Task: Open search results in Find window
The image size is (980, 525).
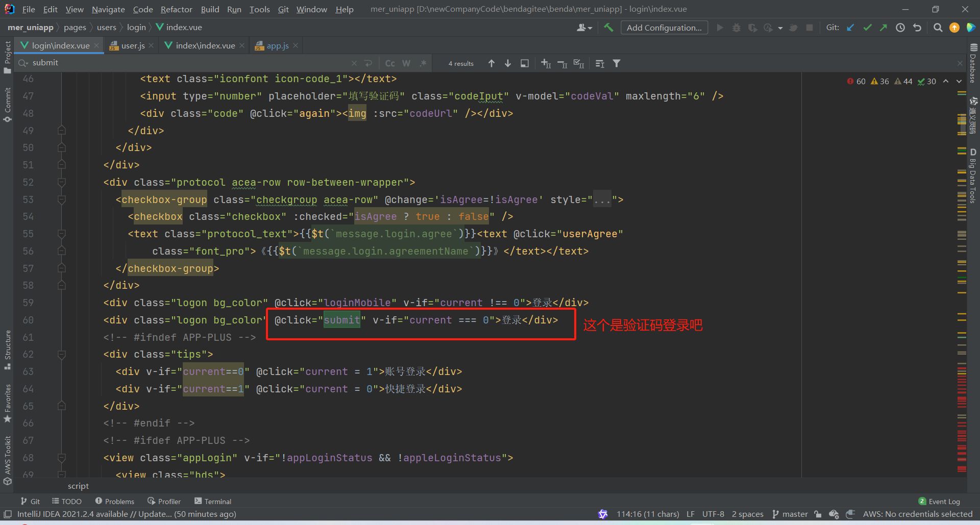Action: (525, 63)
